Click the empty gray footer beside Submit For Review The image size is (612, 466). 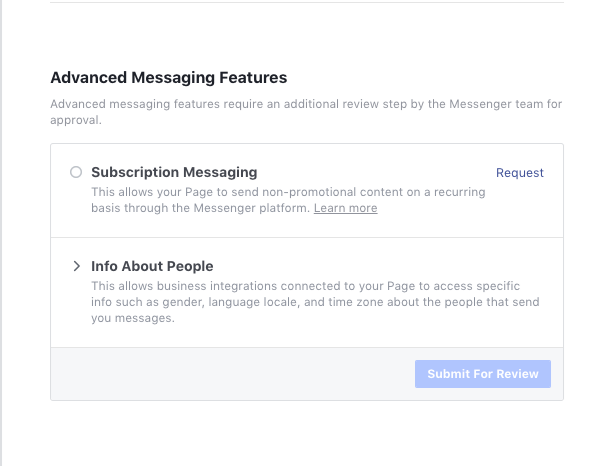[233, 374]
